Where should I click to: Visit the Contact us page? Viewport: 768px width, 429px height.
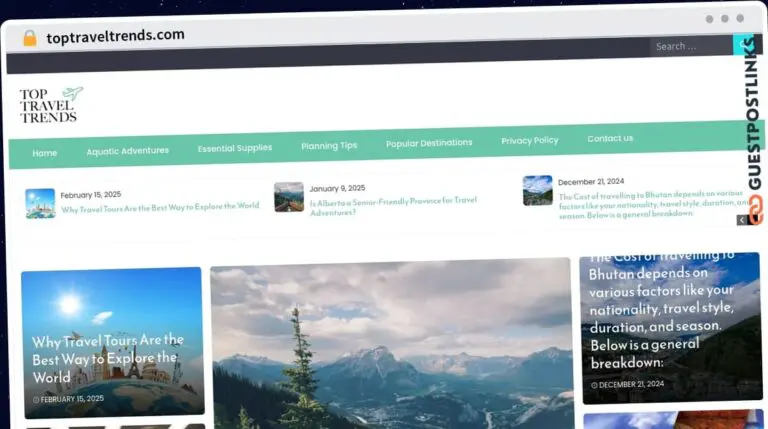click(610, 139)
